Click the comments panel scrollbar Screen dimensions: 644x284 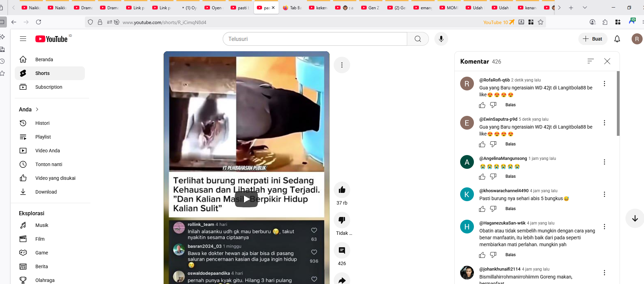(x=618, y=103)
